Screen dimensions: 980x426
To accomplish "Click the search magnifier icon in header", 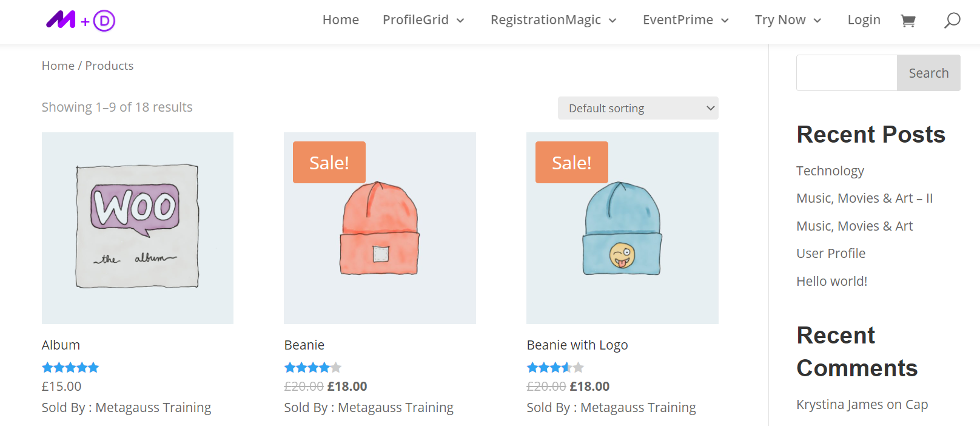I will 952,20.
